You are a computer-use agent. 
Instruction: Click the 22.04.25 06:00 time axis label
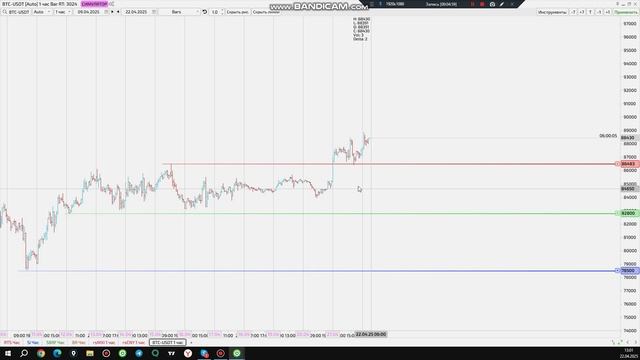(371, 334)
